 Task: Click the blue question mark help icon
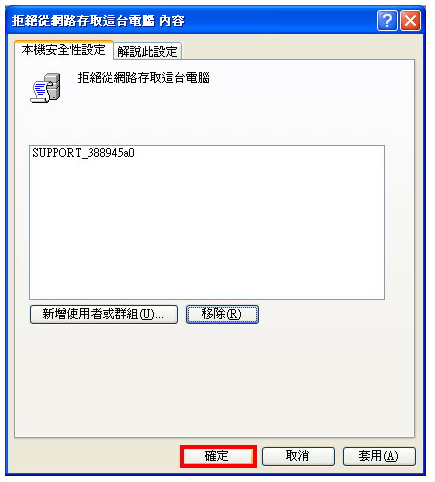387,21
